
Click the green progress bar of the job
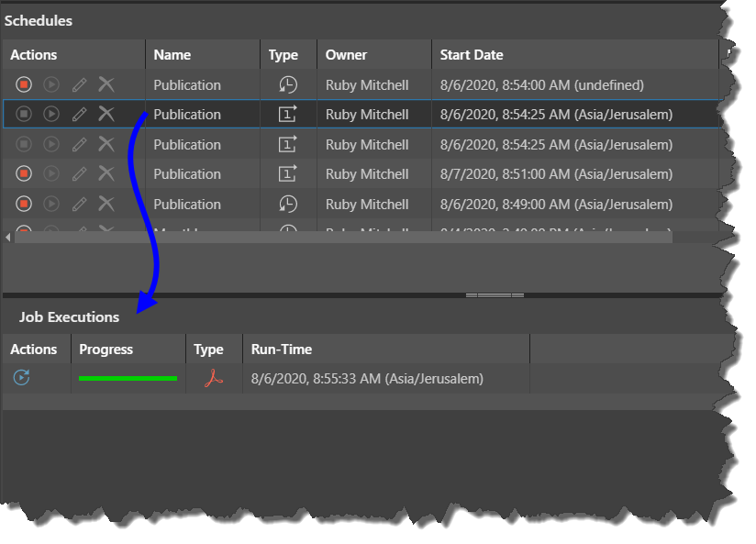[x=128, y=378]
